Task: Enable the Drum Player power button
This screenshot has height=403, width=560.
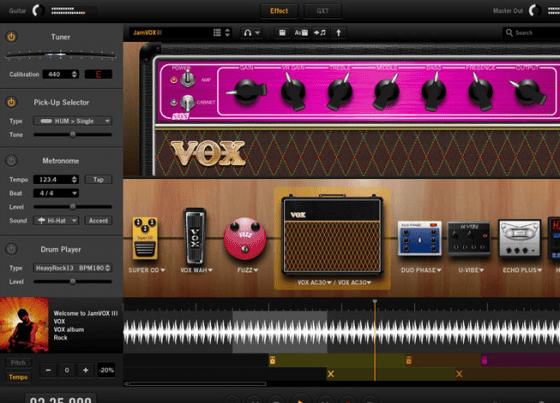Action: (x=11, y=249)
